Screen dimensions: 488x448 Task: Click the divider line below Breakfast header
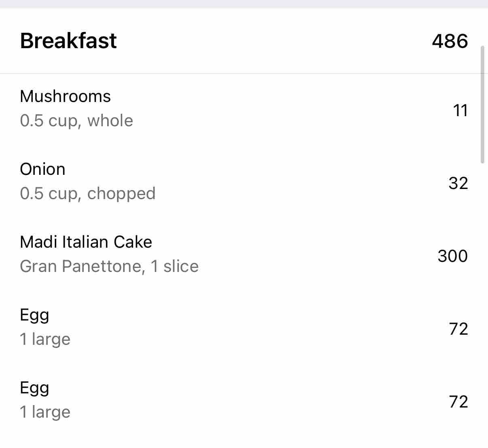[x=243, y=74]
